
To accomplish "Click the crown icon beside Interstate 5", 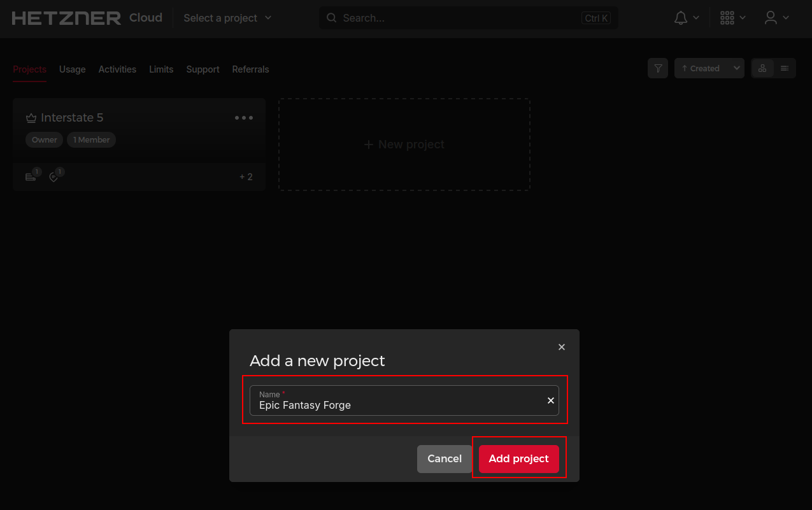I will 31,118.
